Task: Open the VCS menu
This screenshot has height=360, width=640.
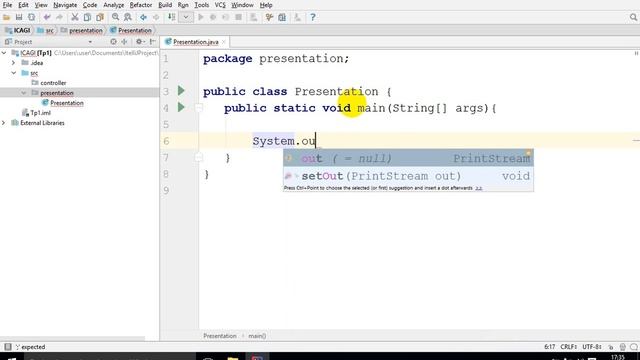Action: [x=220, y=5]
